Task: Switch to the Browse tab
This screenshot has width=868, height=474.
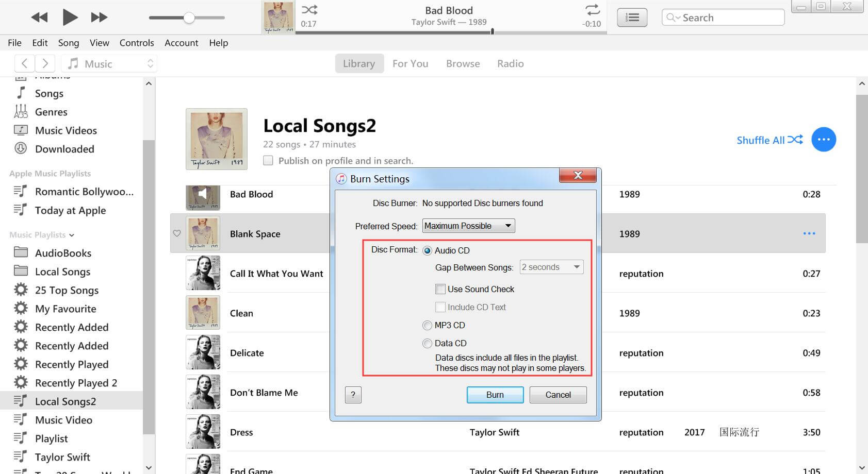Action: (x=463, y=63)
